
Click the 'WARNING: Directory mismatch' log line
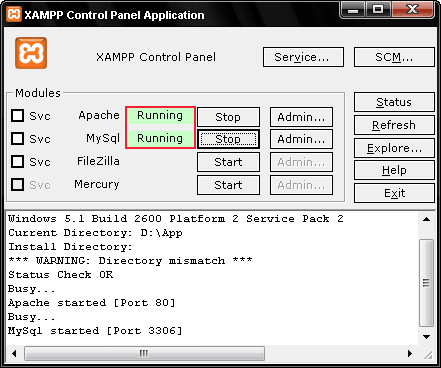click(x=130, y=261)
